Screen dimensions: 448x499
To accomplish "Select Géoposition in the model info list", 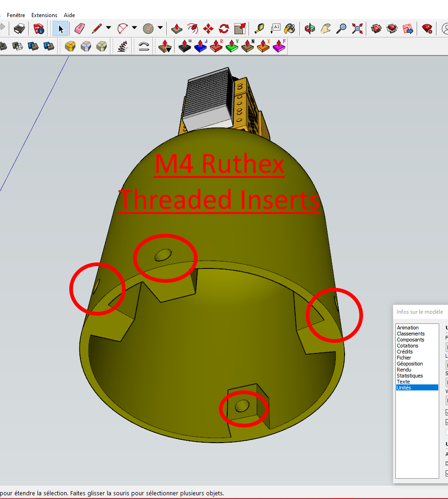I will tap(410, 364).
